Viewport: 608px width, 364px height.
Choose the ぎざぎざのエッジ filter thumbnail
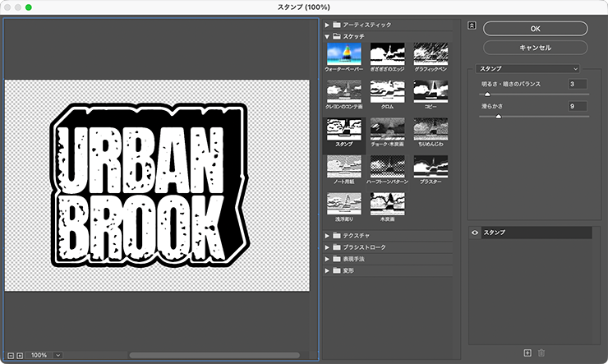click(x=388, y=54)
